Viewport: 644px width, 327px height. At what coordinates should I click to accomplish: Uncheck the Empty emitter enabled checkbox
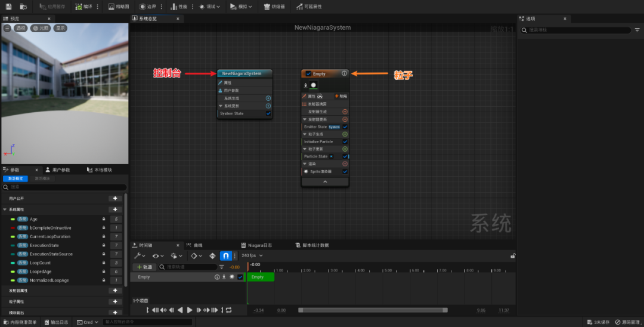click(308, 73)
